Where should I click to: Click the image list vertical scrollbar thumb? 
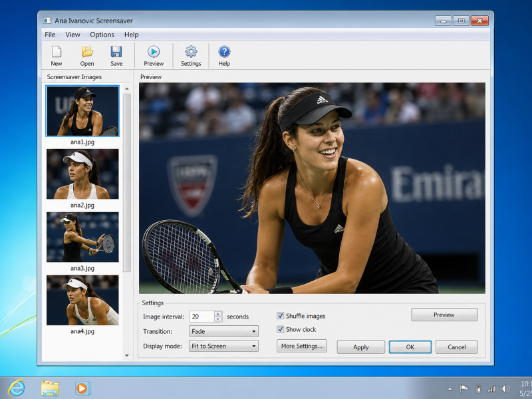[x=127, y=182]
